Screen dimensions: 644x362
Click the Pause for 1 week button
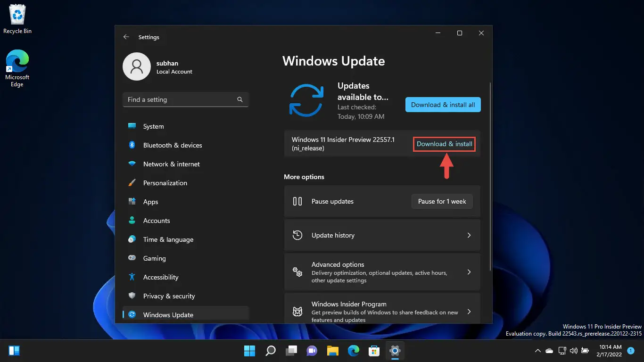pyautogui.click(x=442, y=201)
